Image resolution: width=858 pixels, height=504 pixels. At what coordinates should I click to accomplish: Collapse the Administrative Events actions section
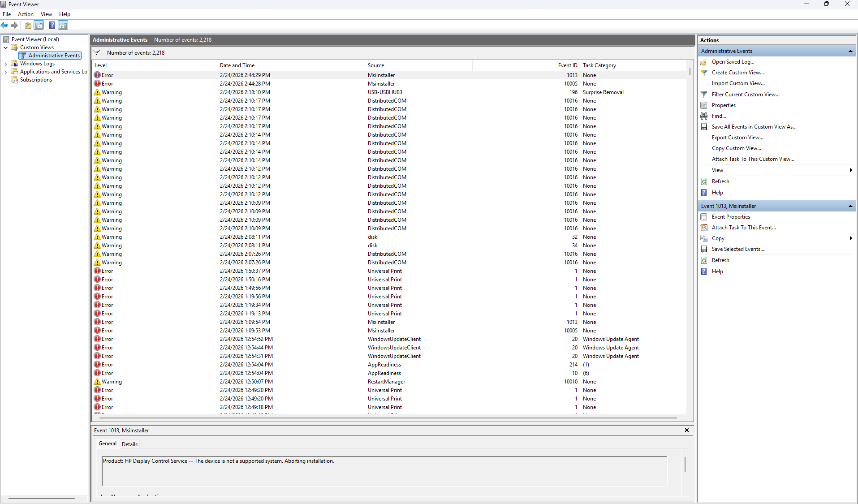[850, 51]
